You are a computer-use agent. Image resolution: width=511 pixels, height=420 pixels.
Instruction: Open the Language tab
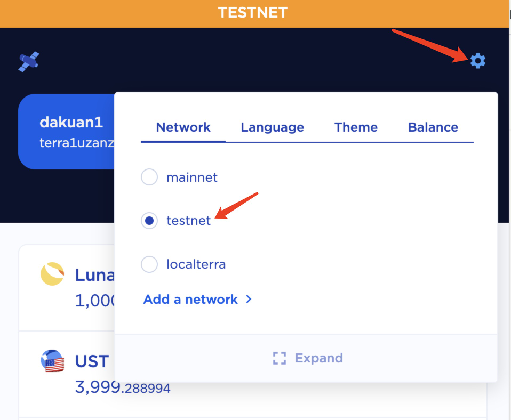pyautogui.click(x=272, y=127)
